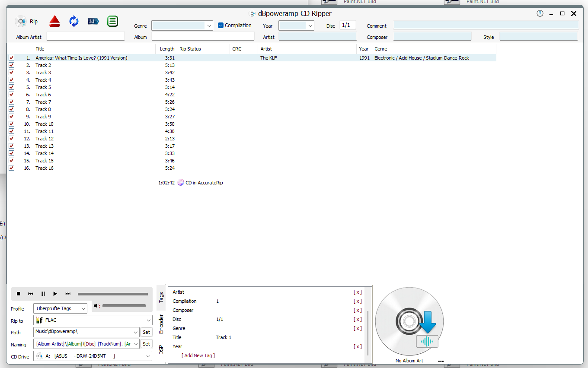
Task: Click the Style input field
Action: (x=539, y=37)
